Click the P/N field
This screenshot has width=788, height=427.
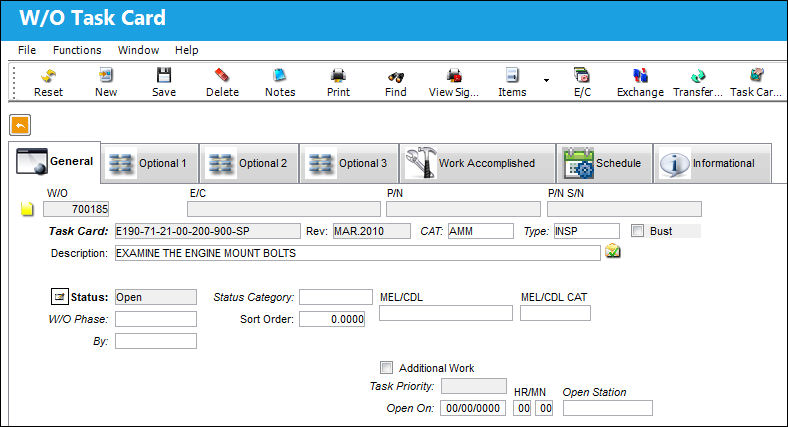tap(463, 209)
